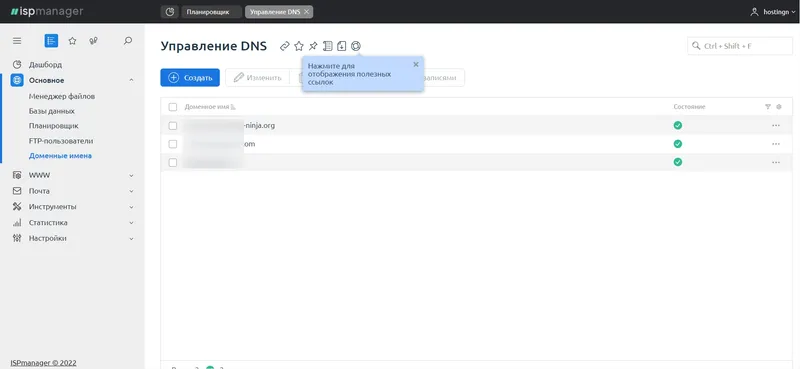Viewport: 800px width, 369px height.
Task: Open the documentation scroll icon
Action: point(328,46)
